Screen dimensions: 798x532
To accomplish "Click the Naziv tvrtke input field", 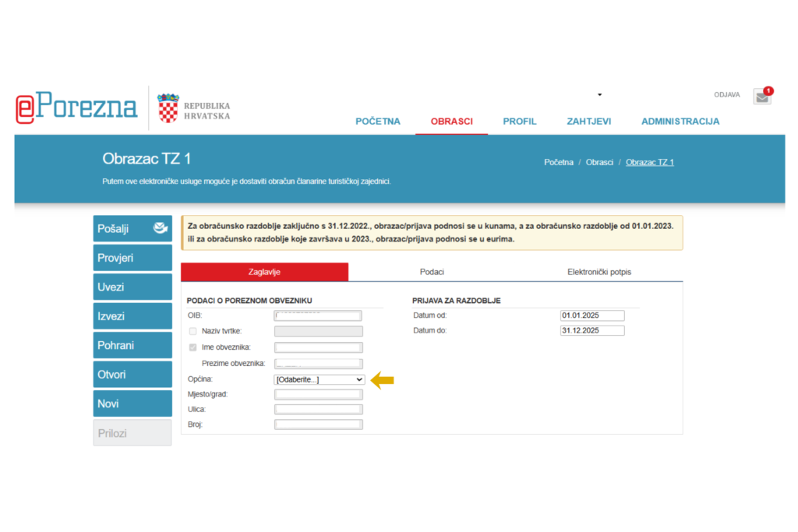I will coord(318,332).
